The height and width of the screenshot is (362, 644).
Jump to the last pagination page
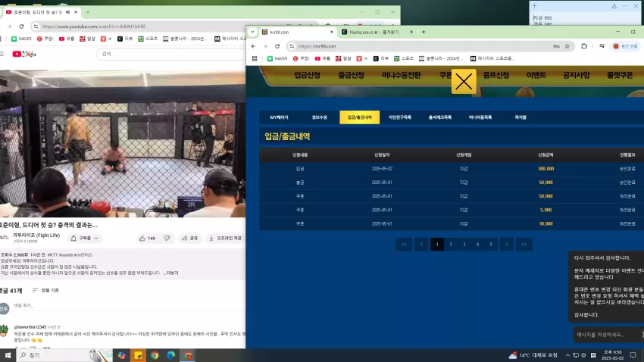(x=524, y=245)
